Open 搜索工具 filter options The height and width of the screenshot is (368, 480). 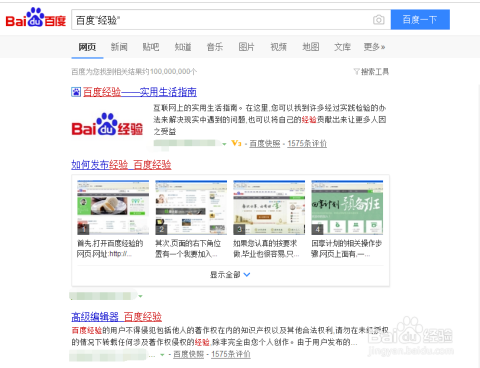point(375,72)
